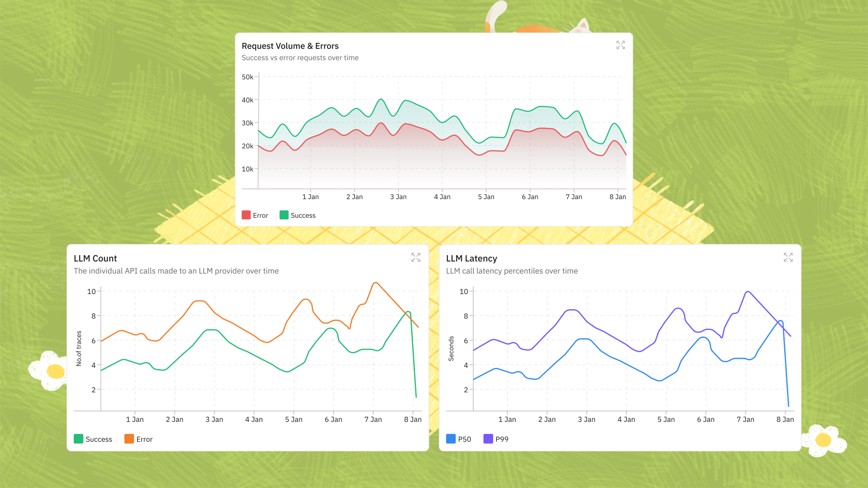Click the 20k label on Request Volume axis
Screen dimensions: 868x488
click(x=247, y=146)
